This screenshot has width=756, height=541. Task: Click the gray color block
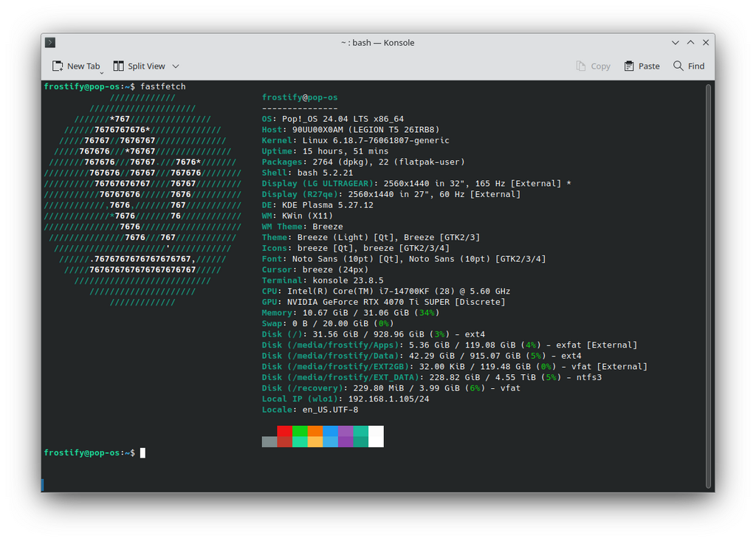pyautogui.click(x=269, y=441)
